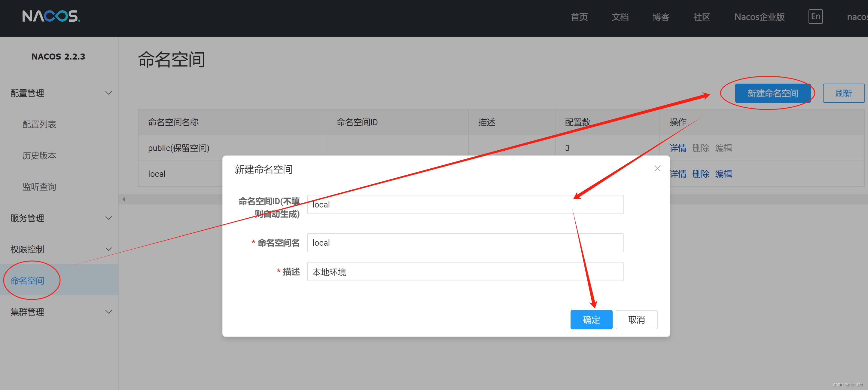Click the horizontal scrollbar left arrow
The height and width of the screenshot is (390, 868).
coord(124,199)
